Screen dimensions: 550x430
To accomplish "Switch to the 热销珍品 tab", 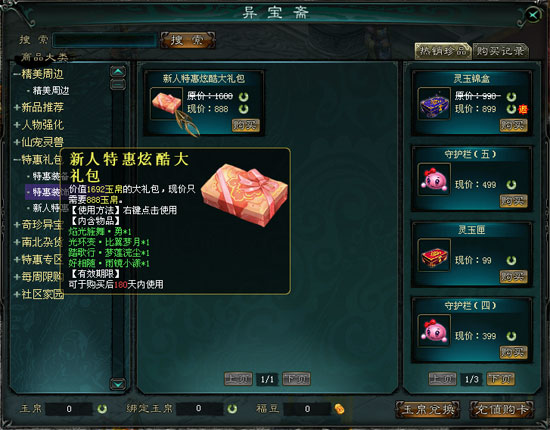I will pyautogui.click(x=443, y=51).
